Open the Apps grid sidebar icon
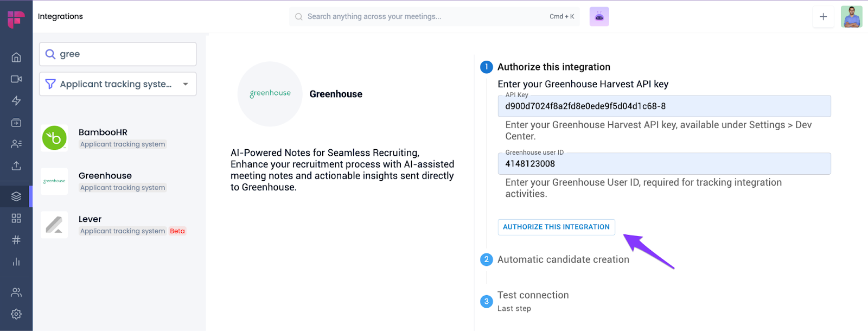Screen dimensions: 868x331 [16, 218]
